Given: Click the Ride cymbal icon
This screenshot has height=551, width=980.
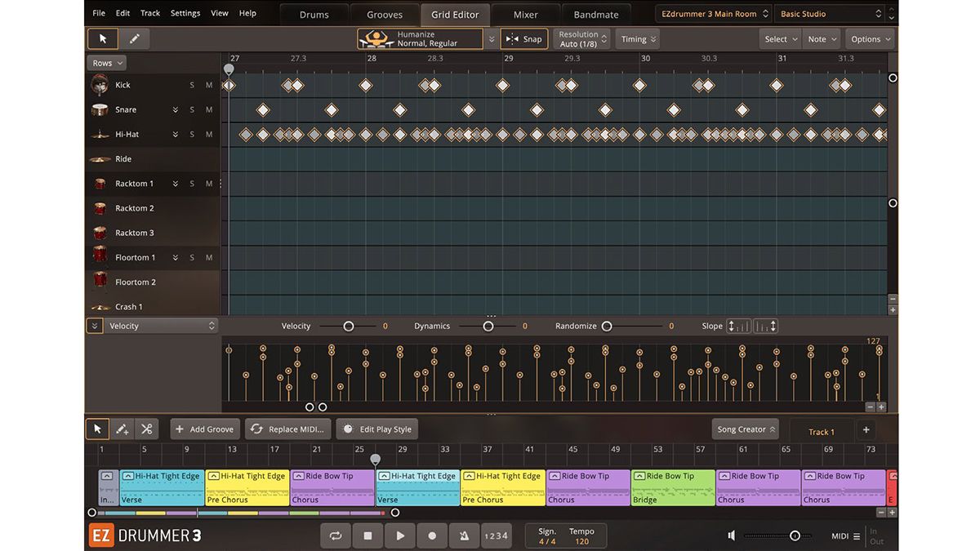Looking at the screenshot, I should (100, 159).
